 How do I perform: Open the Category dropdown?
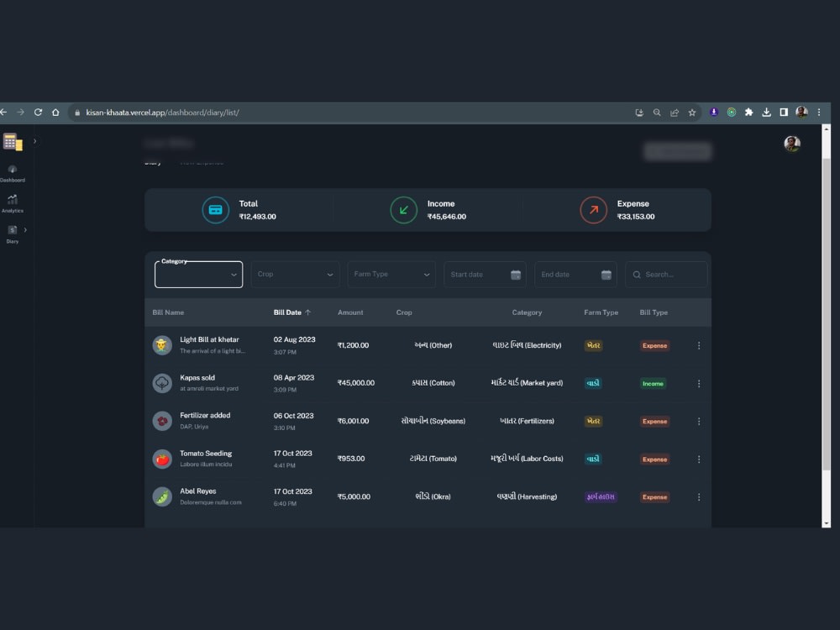click(199, 275)
